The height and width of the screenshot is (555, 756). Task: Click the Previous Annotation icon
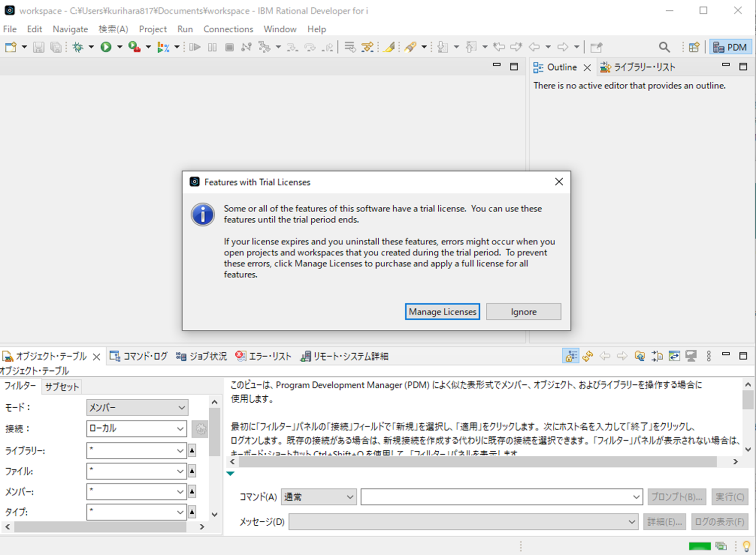471,47
